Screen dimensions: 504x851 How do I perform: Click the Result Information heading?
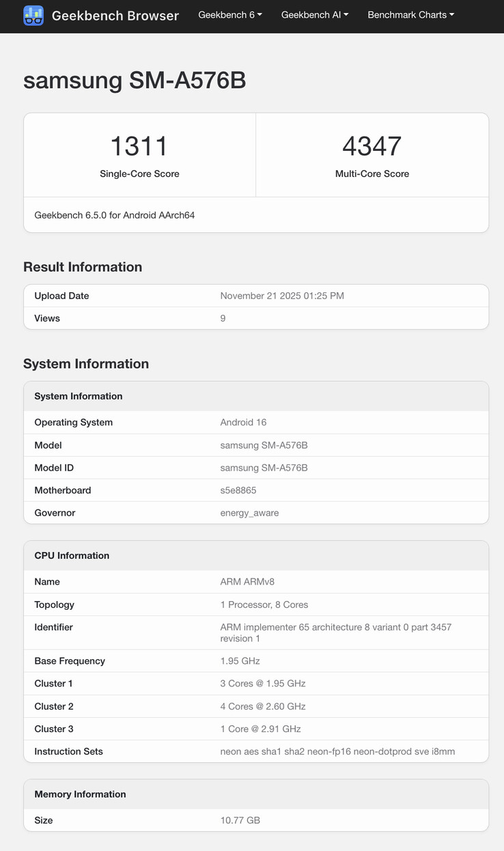point(83,267)
